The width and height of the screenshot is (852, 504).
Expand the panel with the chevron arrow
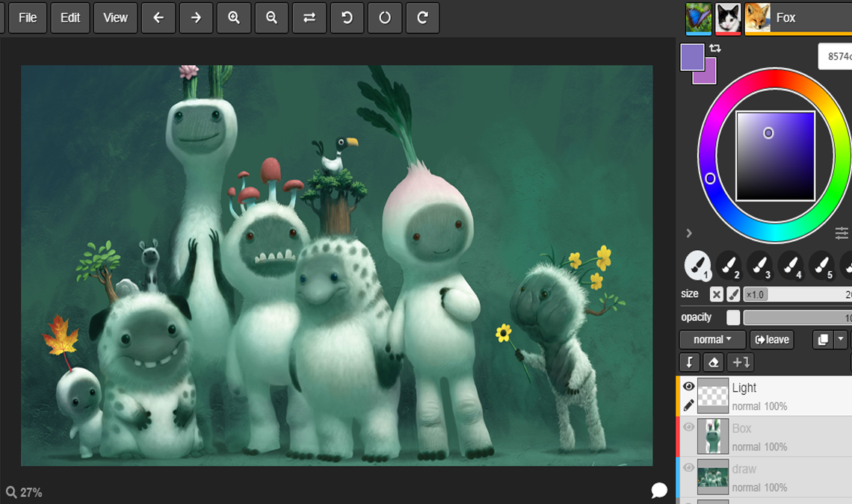click(x=689, y=233)
